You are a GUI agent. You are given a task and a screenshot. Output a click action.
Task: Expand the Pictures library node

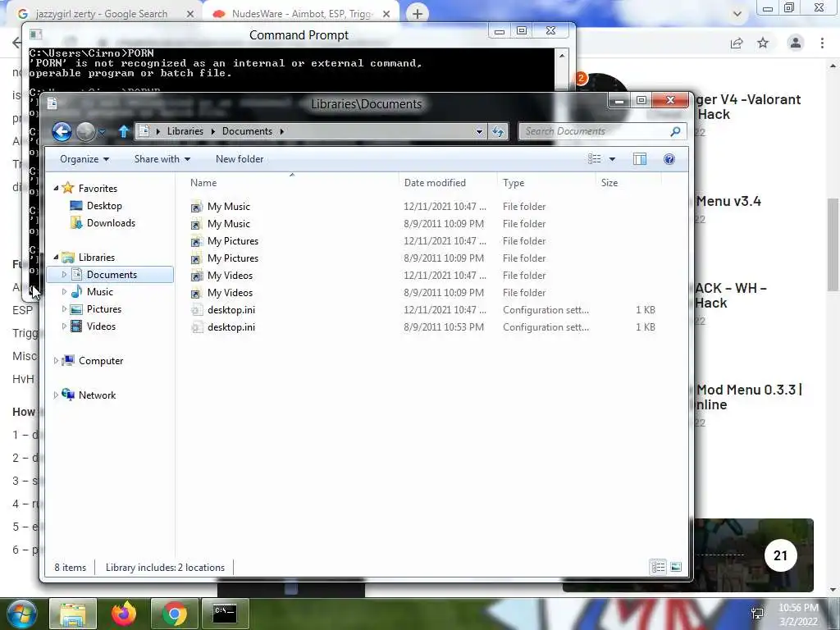[64, 309]
